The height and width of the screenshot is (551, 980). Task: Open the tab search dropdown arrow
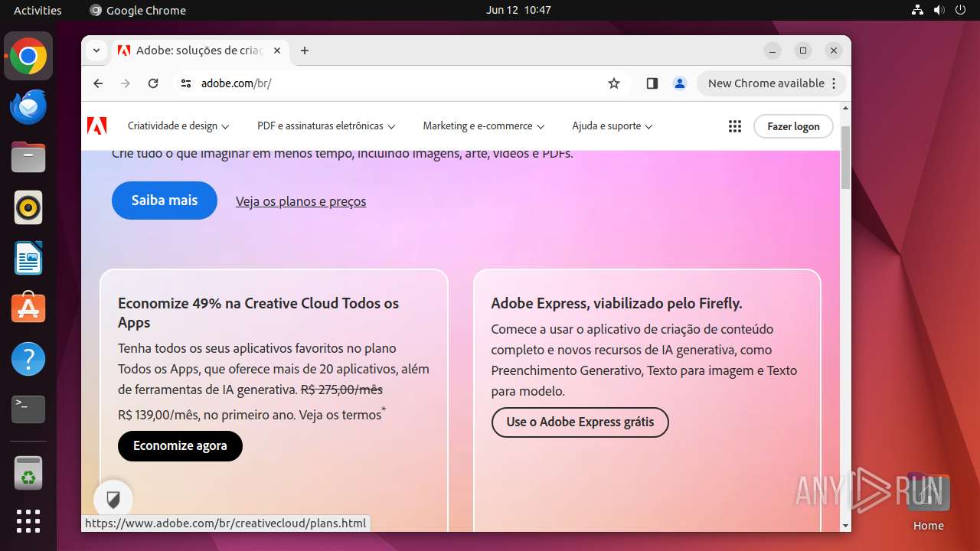(x=96, y=51)
